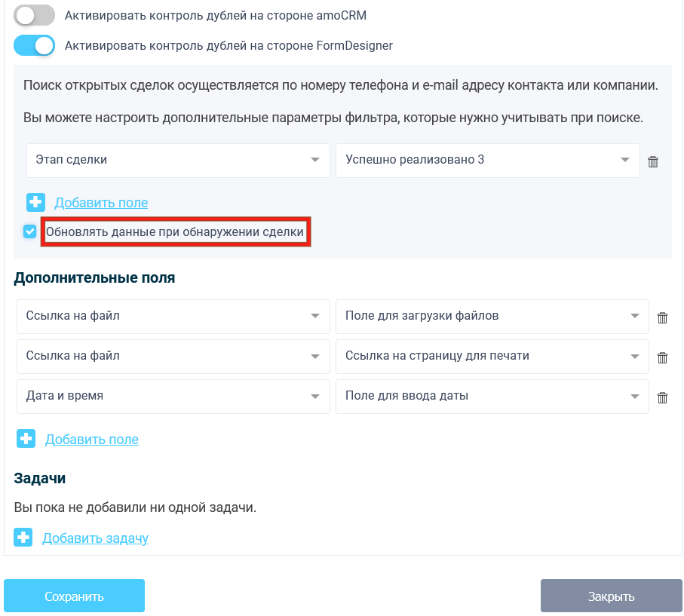Open the "Этап сделки" dropdown
684x616 pixels.
178,160
